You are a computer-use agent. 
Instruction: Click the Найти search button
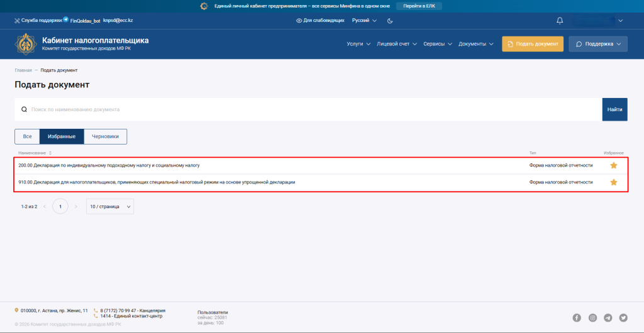pyautogui.click(x=614, y=109)
